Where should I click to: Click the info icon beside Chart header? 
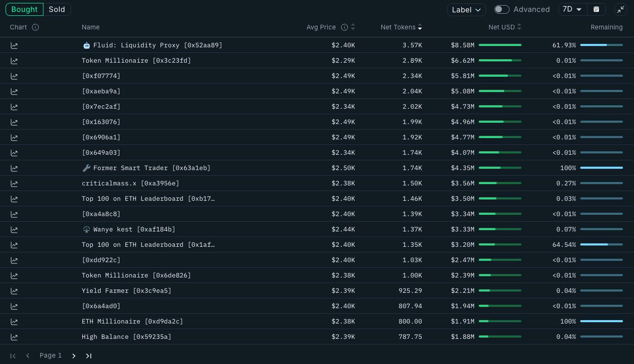point(35,27)
